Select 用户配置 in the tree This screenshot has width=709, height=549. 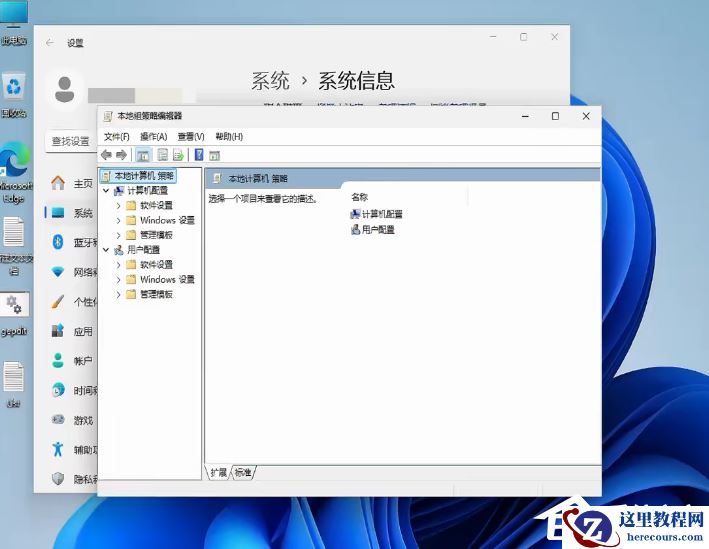coord(143,250)
